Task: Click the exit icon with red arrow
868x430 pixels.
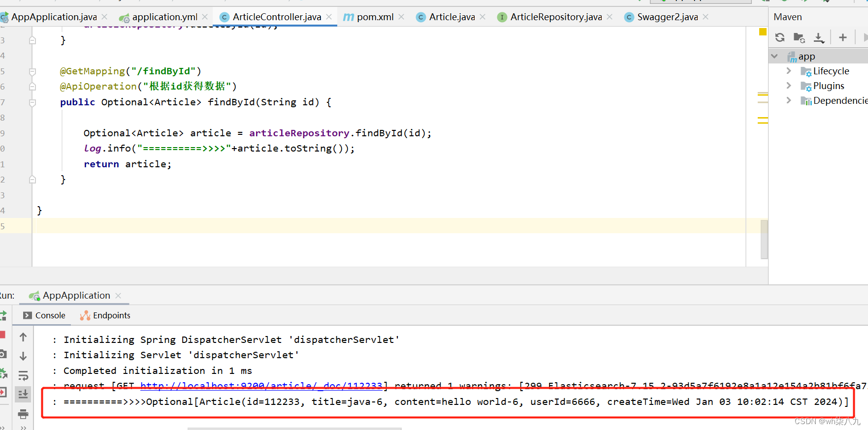Action: point(3,392)
